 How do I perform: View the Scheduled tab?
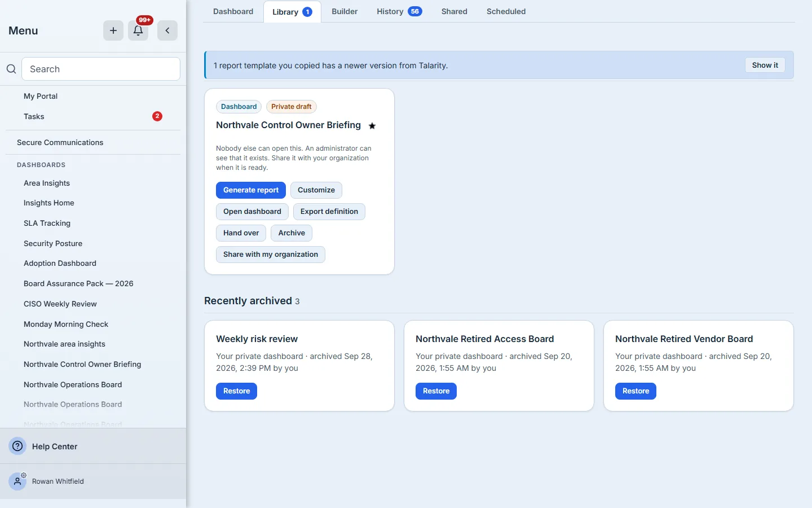click(x=506, y=11)
